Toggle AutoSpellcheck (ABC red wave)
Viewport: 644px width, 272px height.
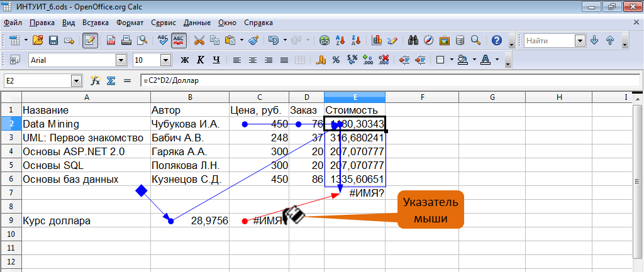pos(179,40)
